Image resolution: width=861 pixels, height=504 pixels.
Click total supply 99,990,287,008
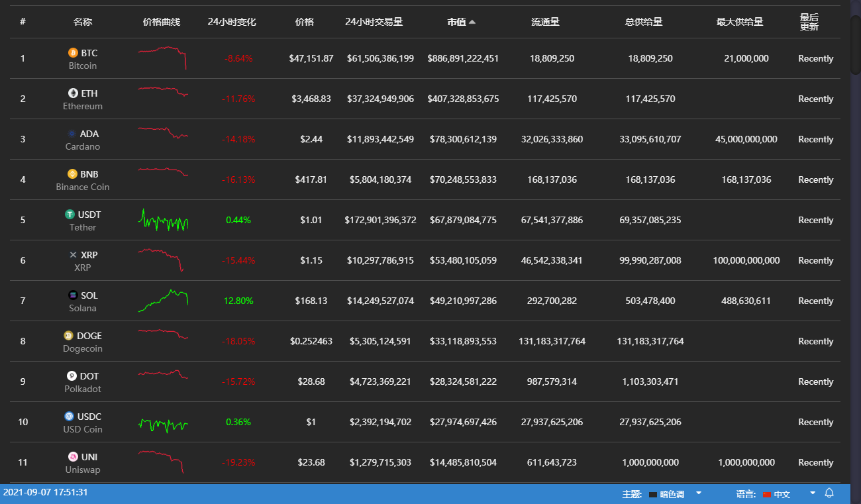(x=650, y=260)
